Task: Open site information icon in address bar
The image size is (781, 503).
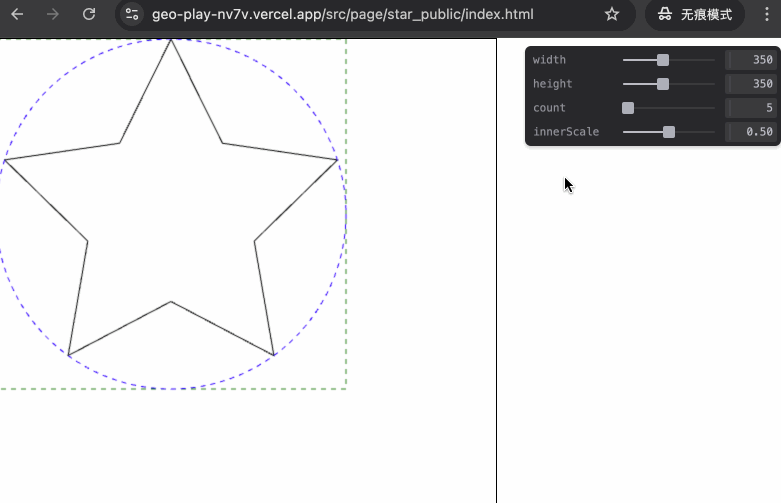Action: (132, 14)
